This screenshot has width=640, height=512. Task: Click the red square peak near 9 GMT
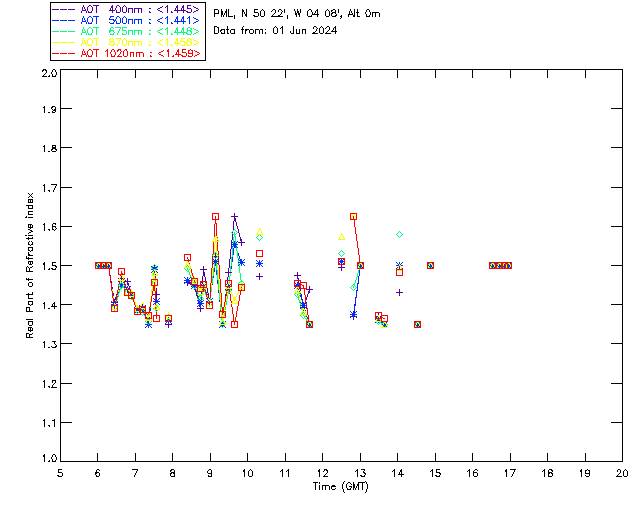click(216, 216)
